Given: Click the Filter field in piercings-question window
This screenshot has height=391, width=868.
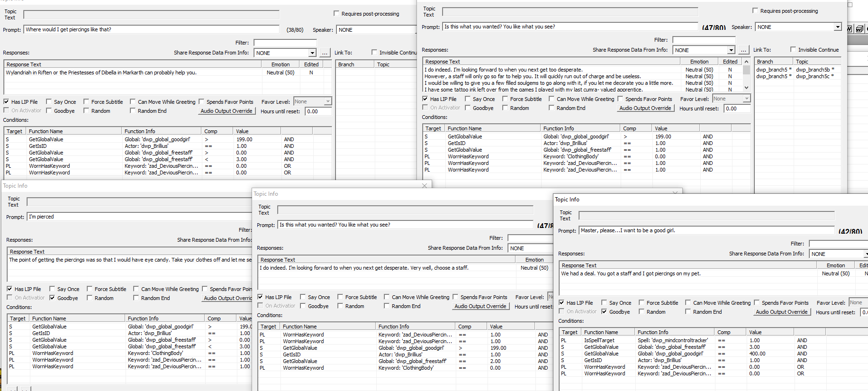Looking at the screenshot, I should point(285,43).
